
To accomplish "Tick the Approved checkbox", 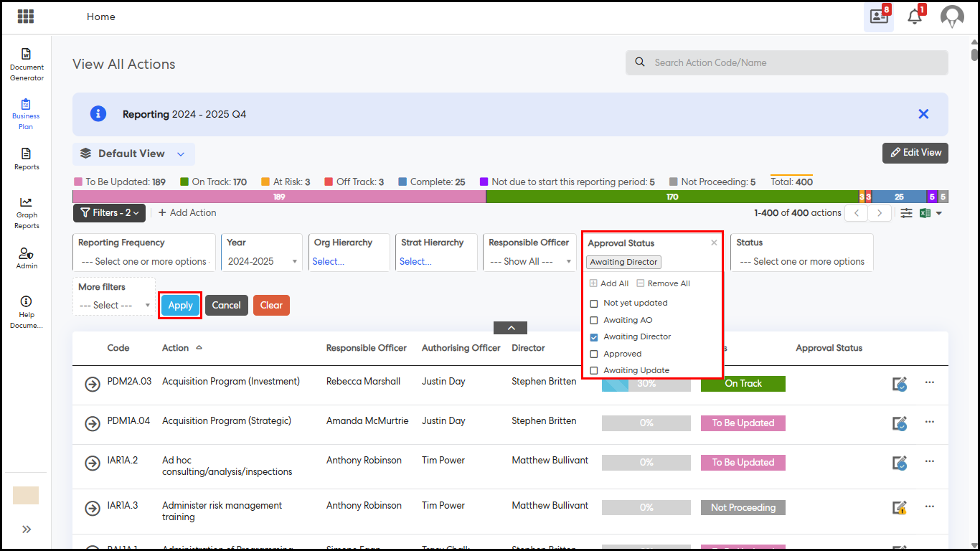I will tap(593, 354).
